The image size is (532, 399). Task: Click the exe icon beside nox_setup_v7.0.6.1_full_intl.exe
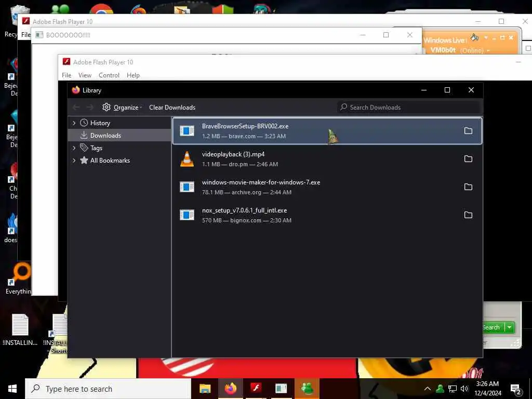187,215
